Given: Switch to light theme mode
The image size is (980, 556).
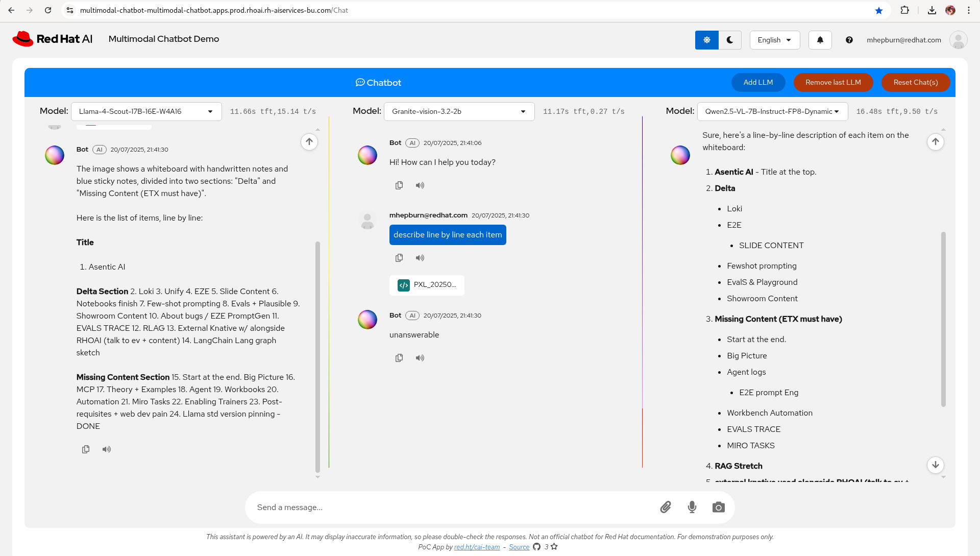Looking at the screenshot, I should point(707,40).
